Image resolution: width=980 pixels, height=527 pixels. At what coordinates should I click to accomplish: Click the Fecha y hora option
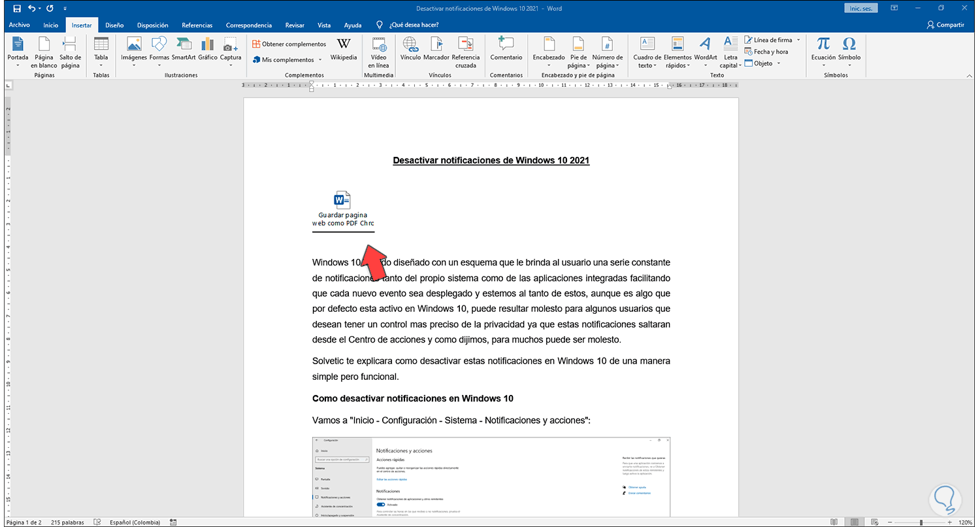770,52
